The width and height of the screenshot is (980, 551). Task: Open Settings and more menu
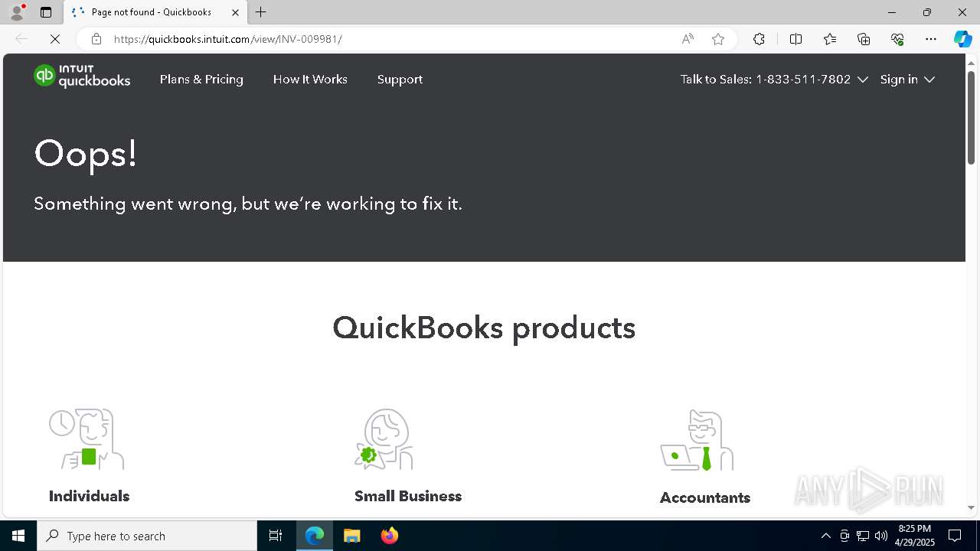click(x=931, y=39)
